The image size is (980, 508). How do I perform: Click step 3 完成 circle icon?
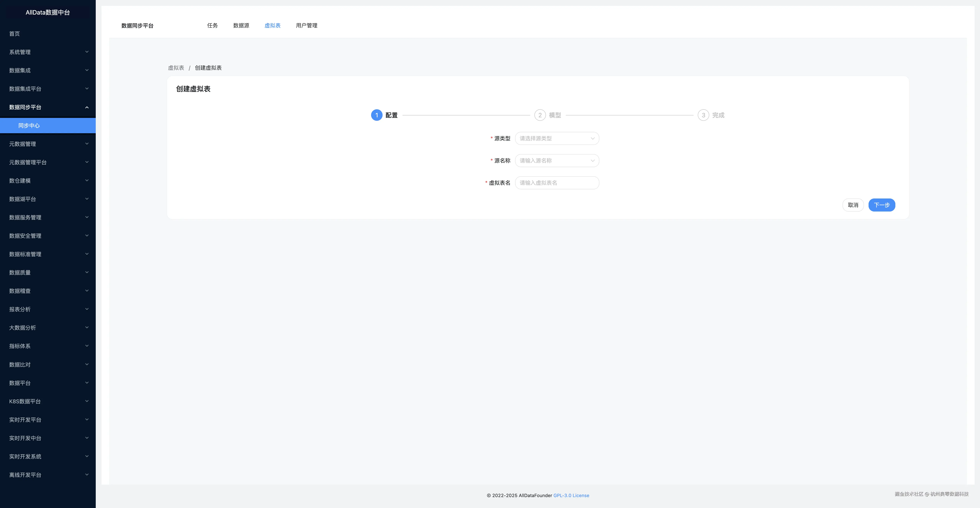(703, 115)
